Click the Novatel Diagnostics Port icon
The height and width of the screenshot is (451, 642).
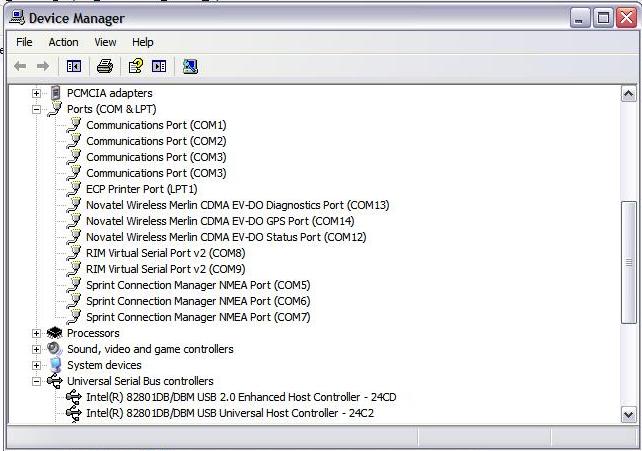(74, 205)
